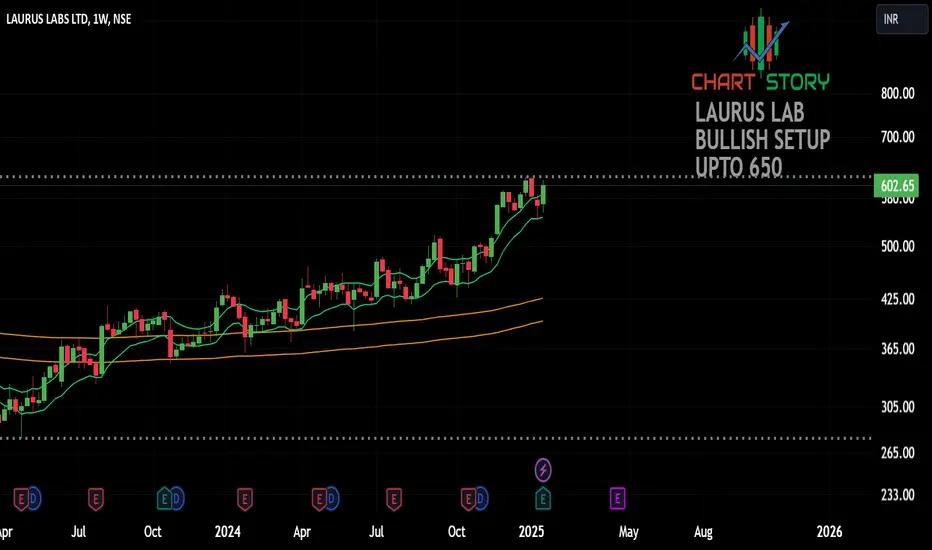932x550 pixels.
Task: Click the 700.00 price axis label
Action: 898,137
